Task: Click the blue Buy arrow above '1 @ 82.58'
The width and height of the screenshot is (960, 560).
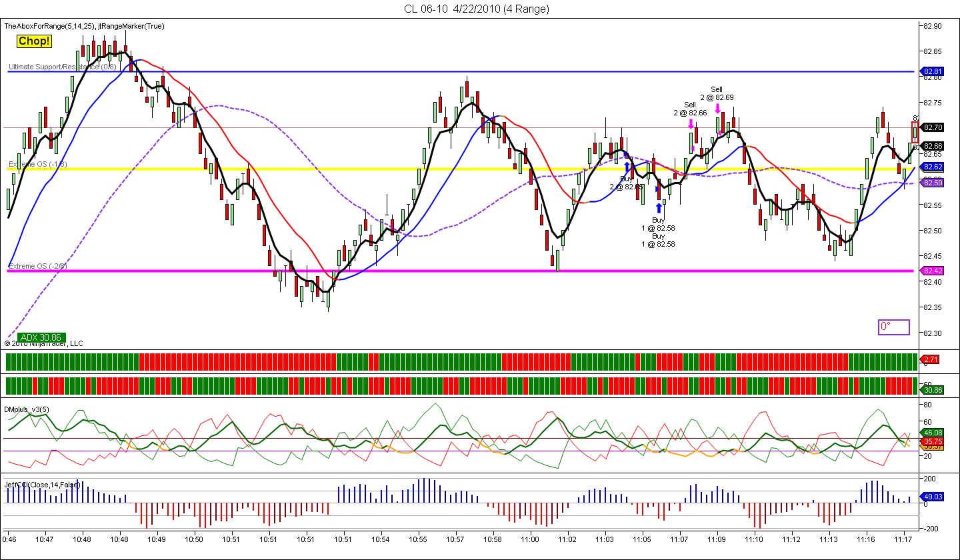Action: 659,208
